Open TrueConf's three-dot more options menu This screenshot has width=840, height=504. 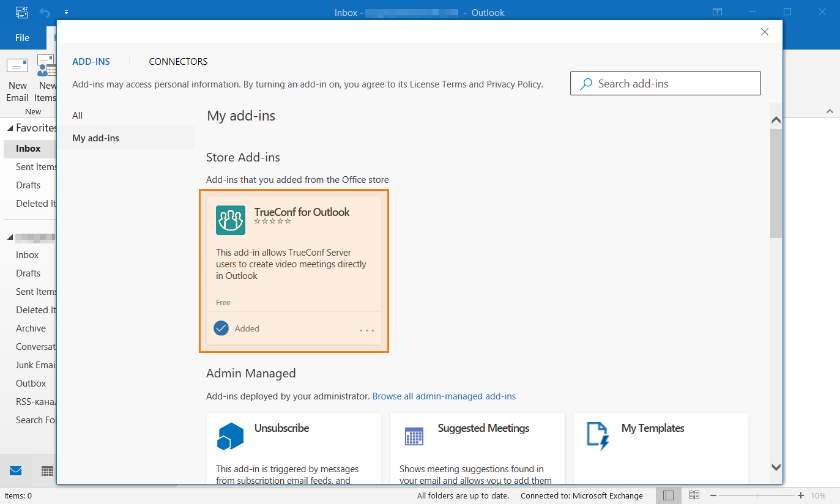[367, 330]
